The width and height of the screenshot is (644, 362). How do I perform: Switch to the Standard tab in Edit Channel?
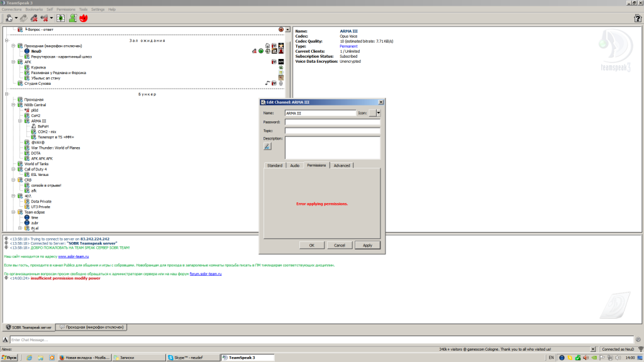275,165
